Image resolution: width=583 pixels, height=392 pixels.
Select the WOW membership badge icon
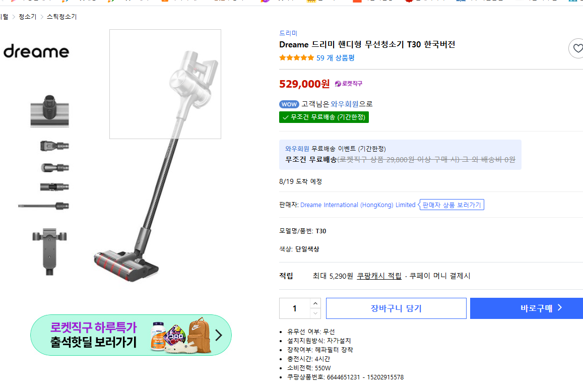tap(289, 104)
